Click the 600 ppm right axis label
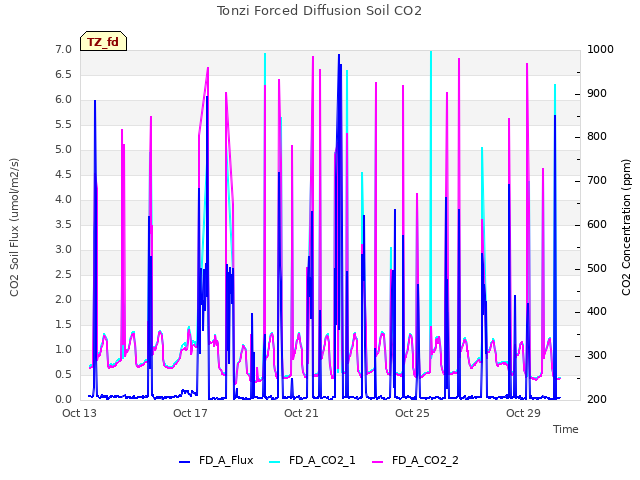Viewport: 640px width, 480px height. pyautogui.click(x=597, y=225)
